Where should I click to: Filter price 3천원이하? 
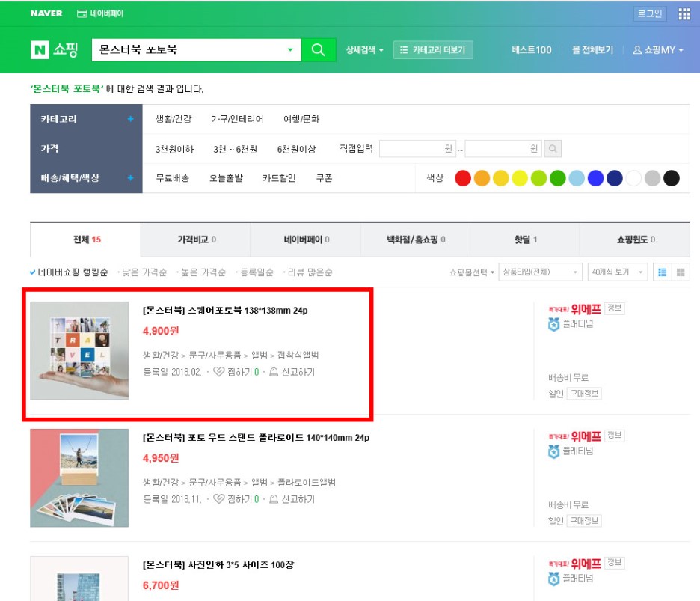[174, 149]
